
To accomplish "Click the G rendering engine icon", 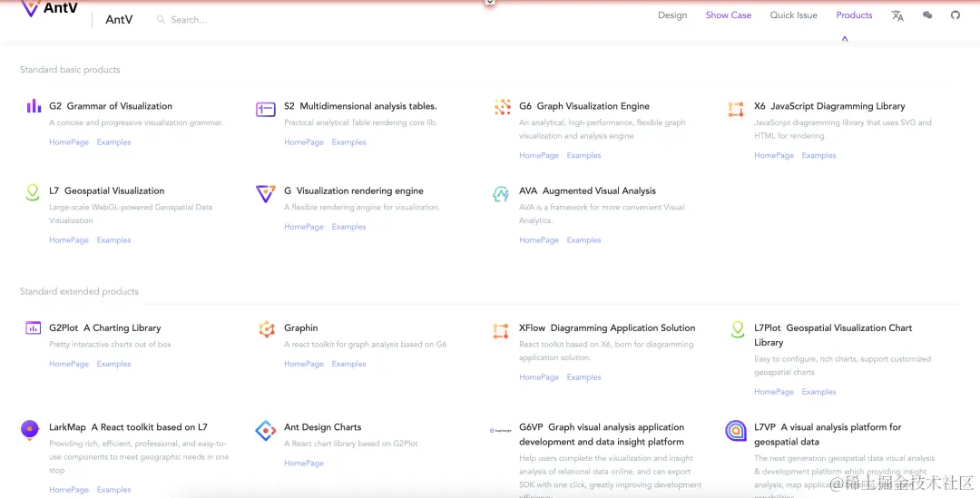I will tap(266, 193).
